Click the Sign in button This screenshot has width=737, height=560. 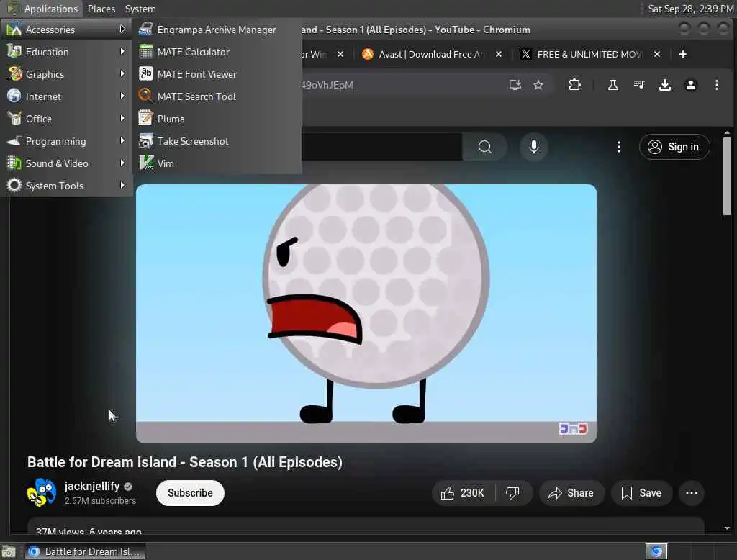coord(674,147)
